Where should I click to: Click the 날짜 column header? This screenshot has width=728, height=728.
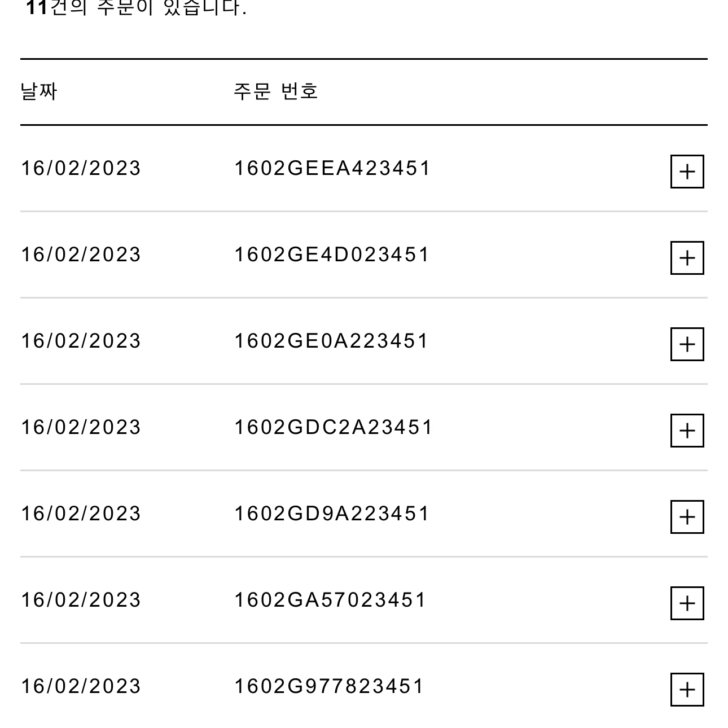[x=39, y=91]
